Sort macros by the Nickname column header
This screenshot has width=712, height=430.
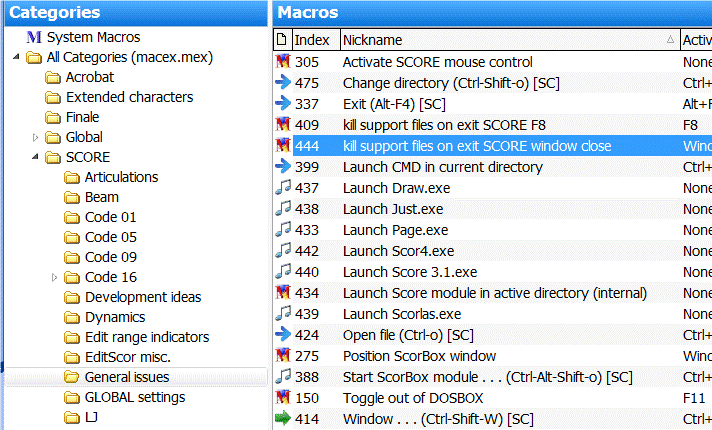510,40
